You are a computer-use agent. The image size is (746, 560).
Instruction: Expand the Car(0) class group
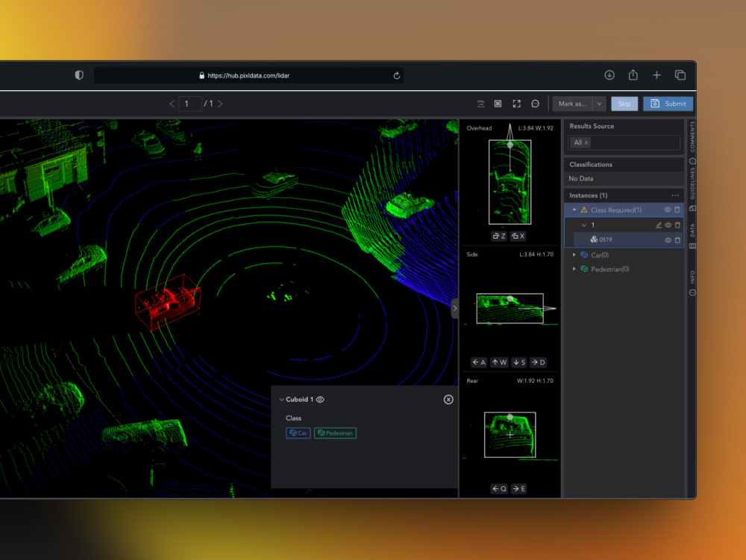[574, 255]
